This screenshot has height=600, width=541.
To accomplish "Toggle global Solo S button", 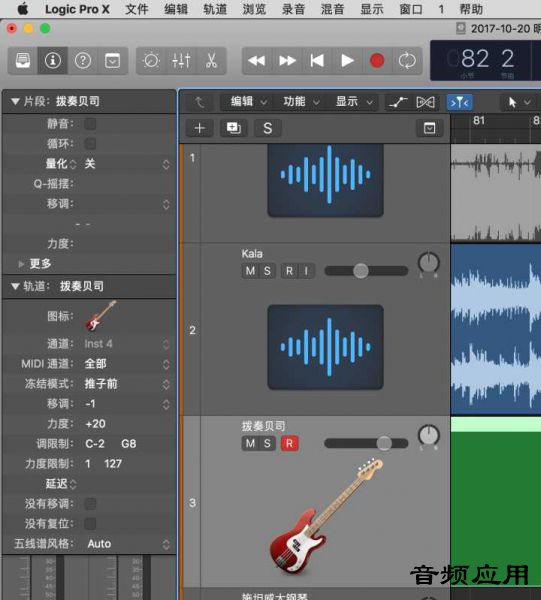I will tap(267, 128).
